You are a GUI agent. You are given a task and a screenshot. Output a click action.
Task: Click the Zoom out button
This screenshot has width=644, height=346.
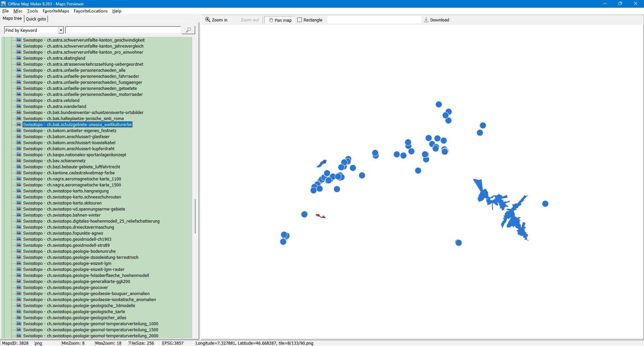[x=250, y=20]
